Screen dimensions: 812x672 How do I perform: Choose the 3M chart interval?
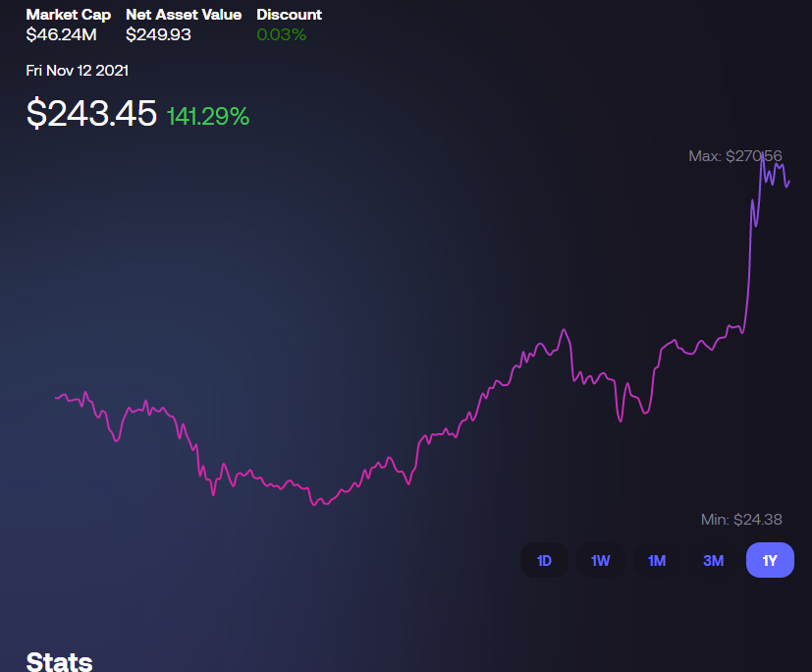point(713,560)
